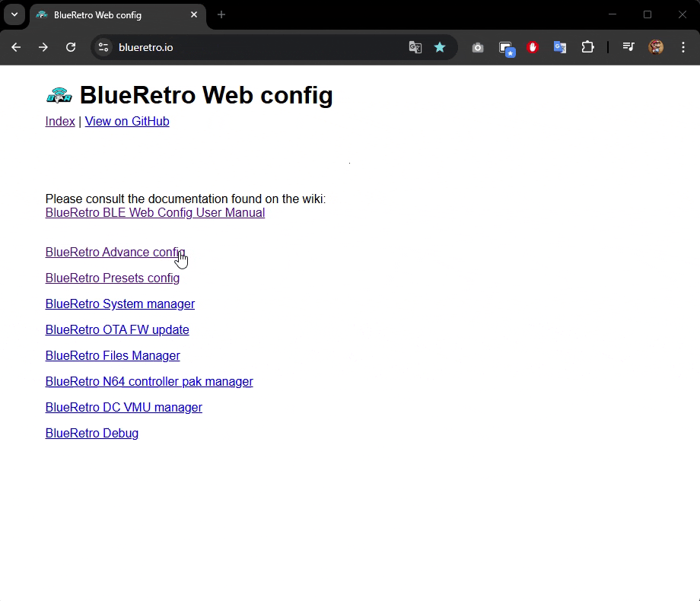Reload the current page
700x601 pixels.
pos(71,47)
